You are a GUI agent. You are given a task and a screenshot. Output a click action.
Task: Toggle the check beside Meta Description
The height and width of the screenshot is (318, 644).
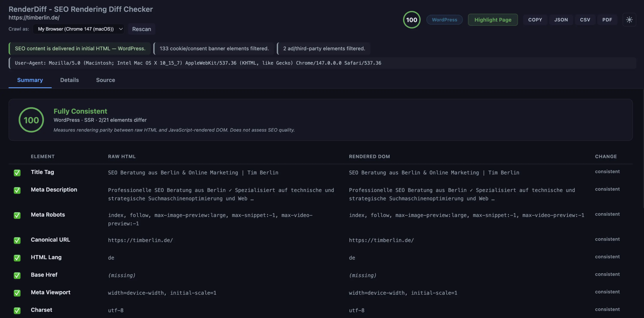(17, 190)
